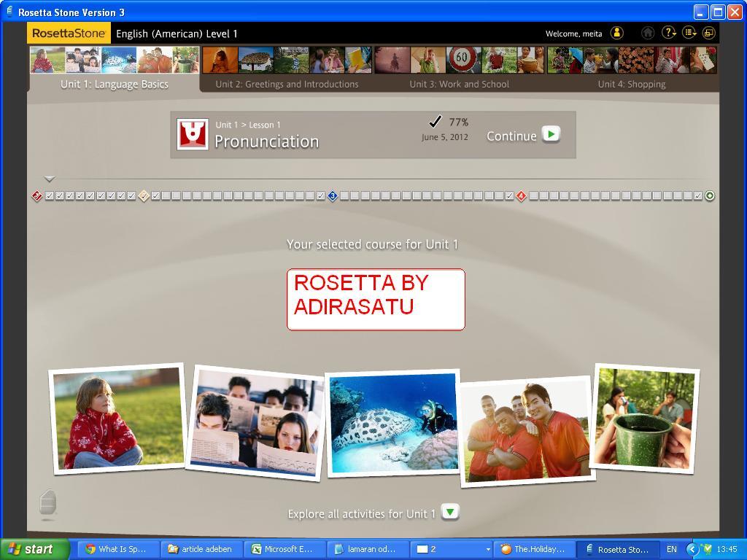The image size is (747, 560).
Task: Select checked activity box just before Lesson 4 marker
Action: 509,195
